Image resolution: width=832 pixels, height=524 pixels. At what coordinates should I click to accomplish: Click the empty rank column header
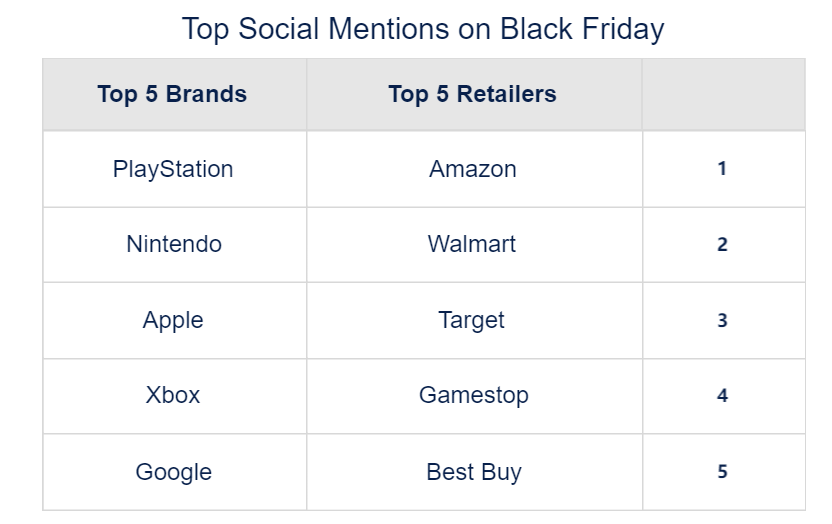click(722, 94)
